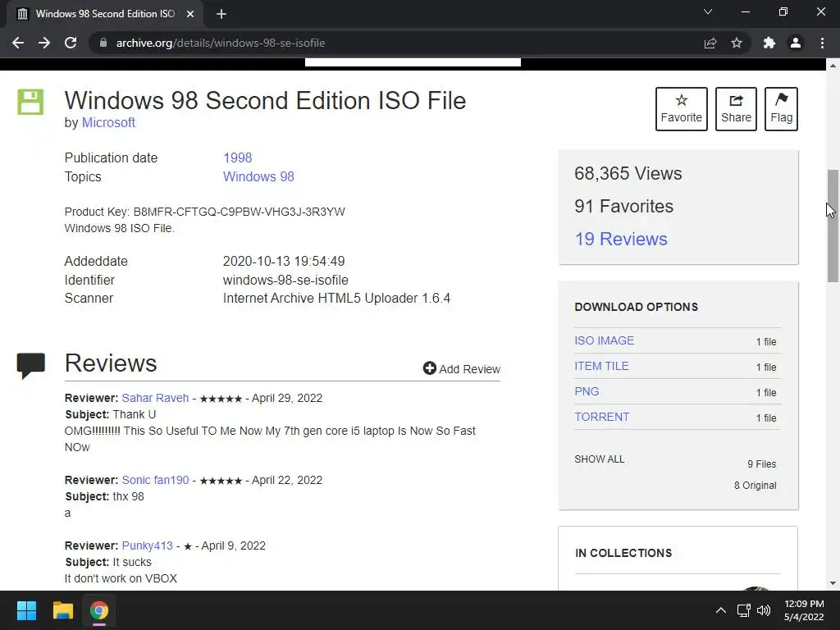840x630 pixels.
Task: Click the Addeddate 2020-10-13 19:54:49 value
Action: (284, 262)
